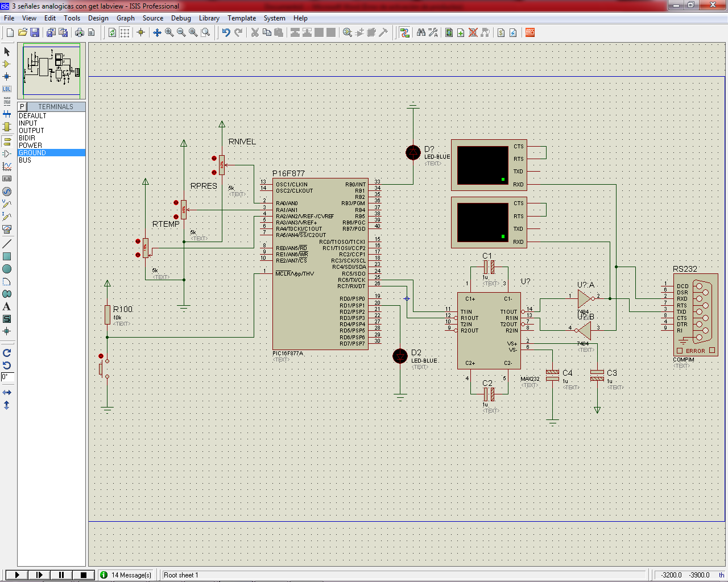
Task: Launch the ARES netlist transfer
Action: click(x=530, y=32)
